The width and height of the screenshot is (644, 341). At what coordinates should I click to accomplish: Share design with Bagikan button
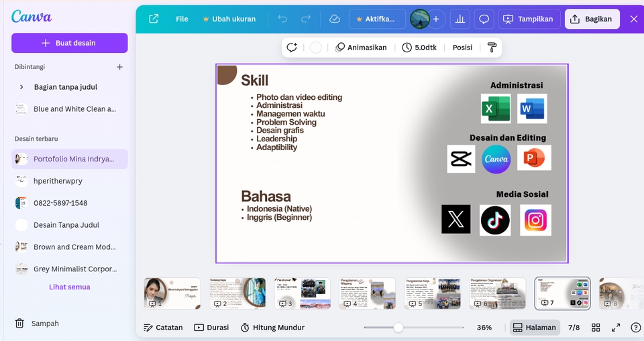coord(592,19)
